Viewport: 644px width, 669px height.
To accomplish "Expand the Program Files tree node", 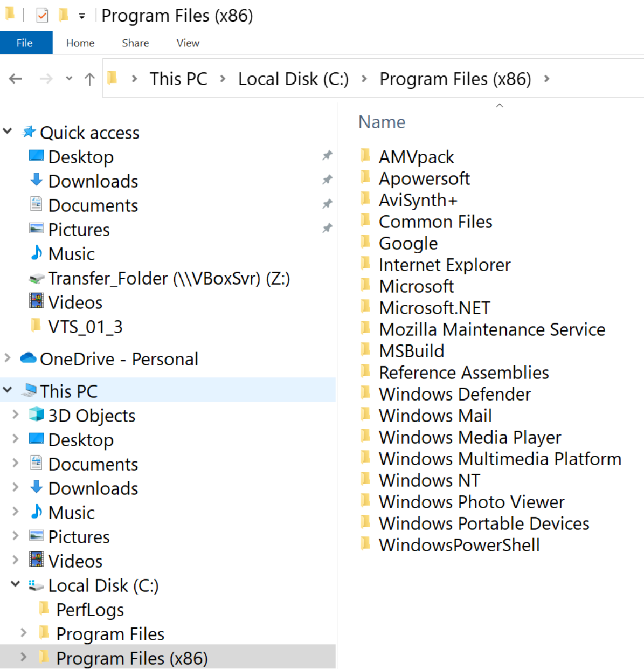I will [24, 632].
